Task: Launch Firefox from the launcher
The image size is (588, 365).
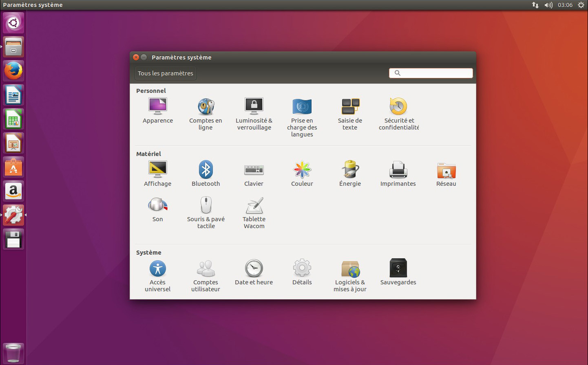Action: (13, 71)
